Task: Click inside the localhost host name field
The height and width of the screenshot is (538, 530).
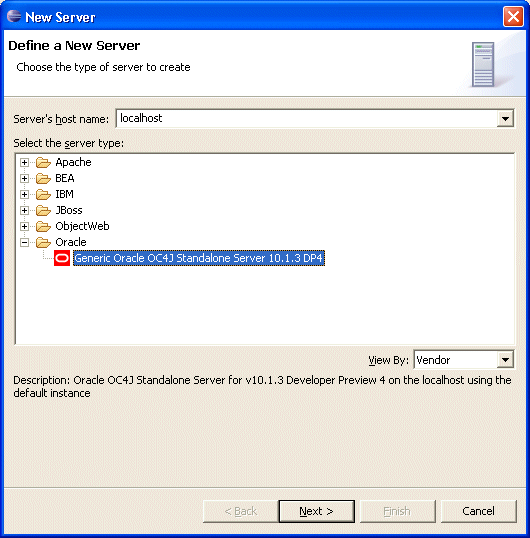Action: click(306, 118)
